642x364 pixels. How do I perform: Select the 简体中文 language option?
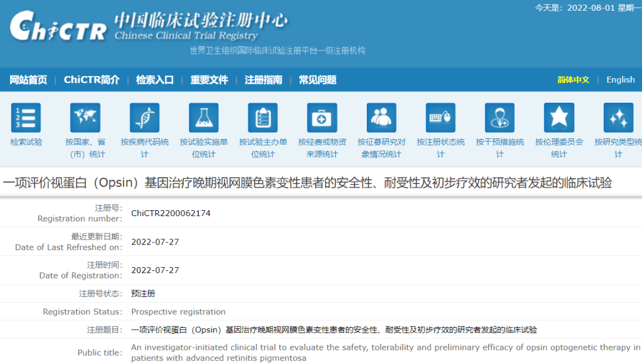point(572,80)
